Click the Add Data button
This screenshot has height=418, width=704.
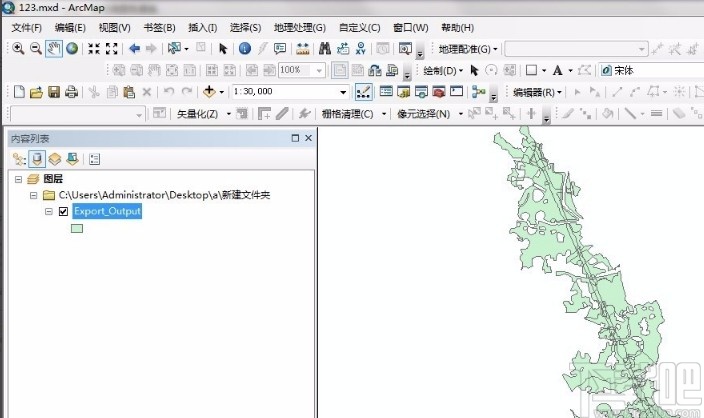point(209,92)
